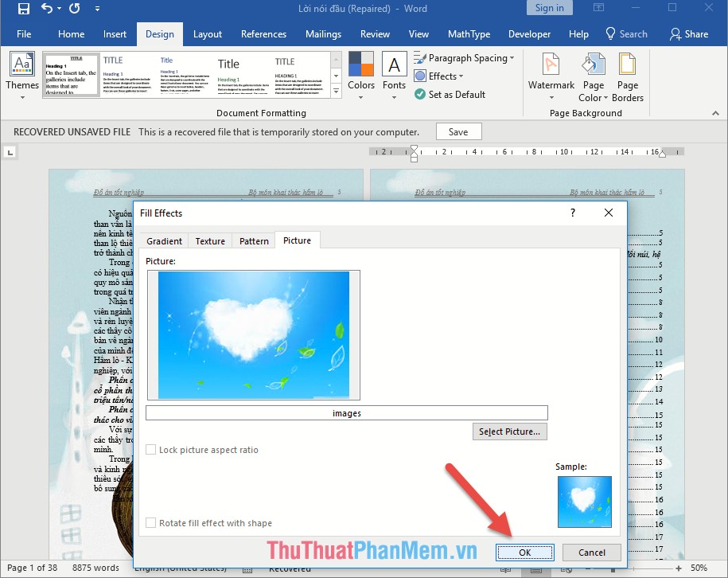The width and height of the screenshot is (728, 578).
Task: Check Rotate fill effect with shape
Action: tap(150, 523)
